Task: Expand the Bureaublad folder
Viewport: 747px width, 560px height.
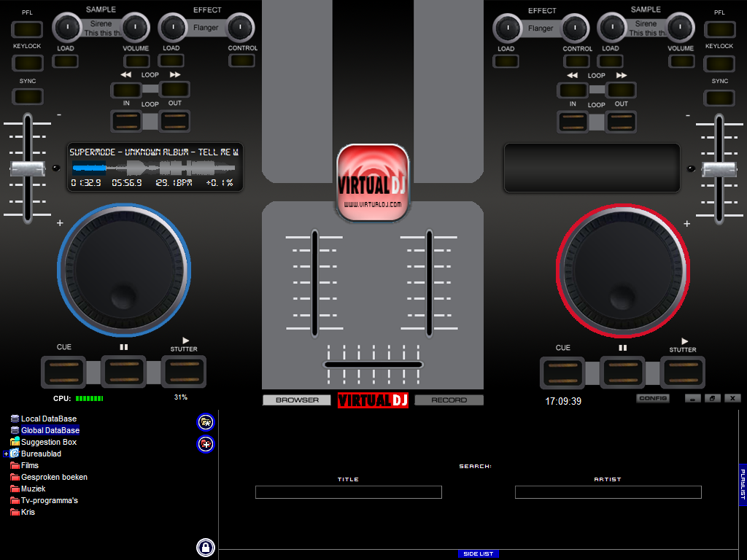Action: point(6,454)
